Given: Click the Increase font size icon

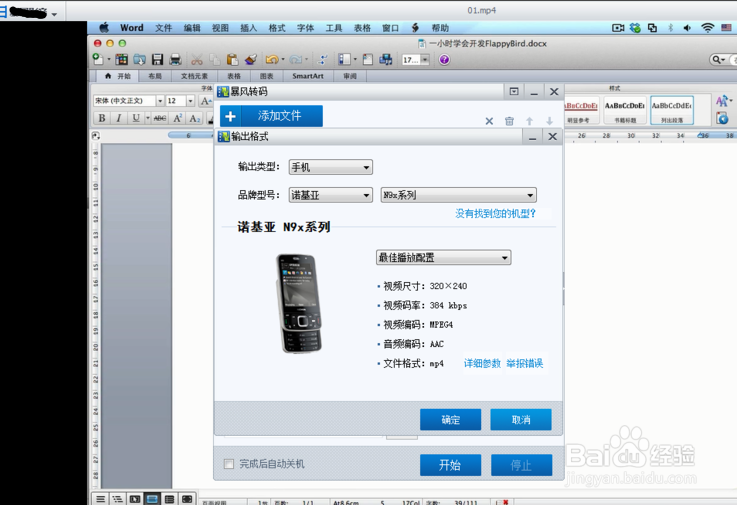Looking at the screenshot, I should click(206, 101).
